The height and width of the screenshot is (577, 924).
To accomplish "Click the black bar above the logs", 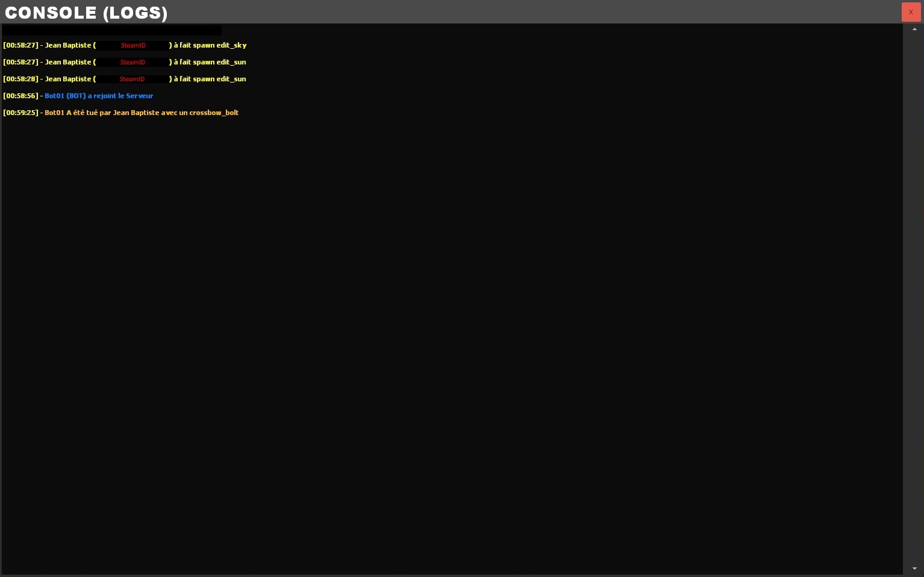I will tap(112, 30).
